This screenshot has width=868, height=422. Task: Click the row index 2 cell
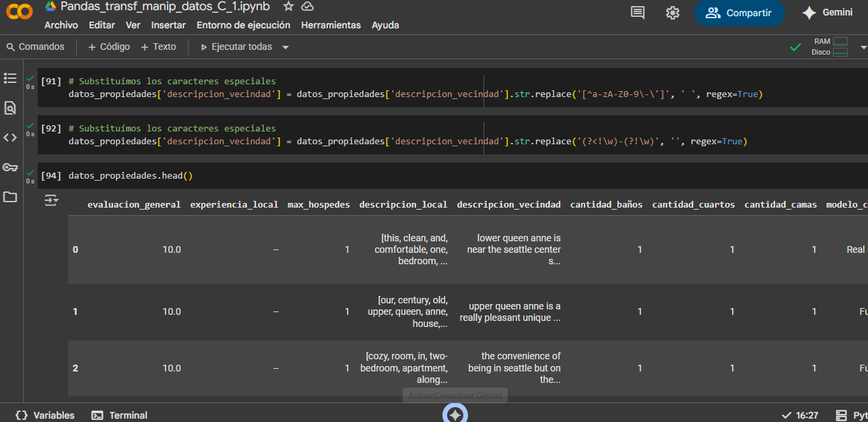click(75, 368)
